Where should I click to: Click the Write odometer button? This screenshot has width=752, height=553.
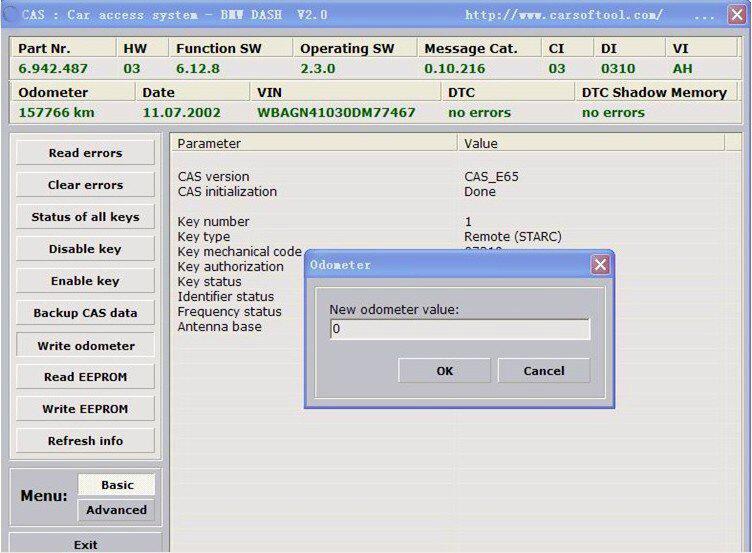point(85,345)
